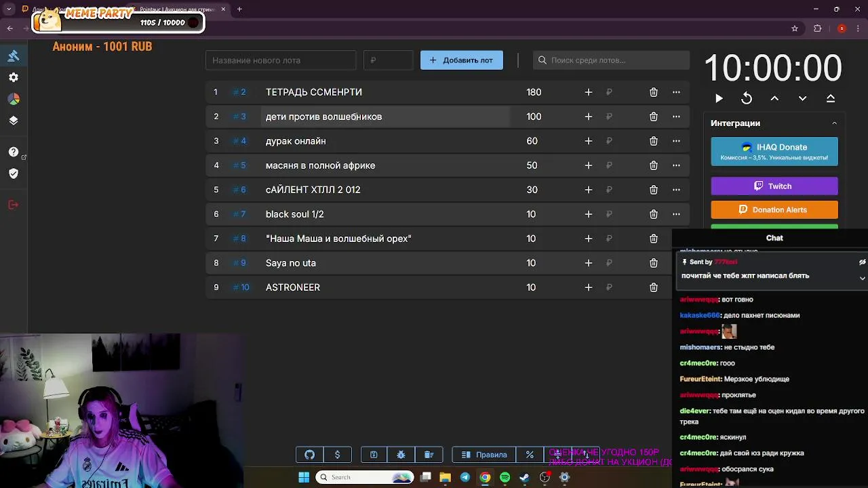Click the new lot price ₽ field
Screen dimensions: 868x488
pos(388,60)
